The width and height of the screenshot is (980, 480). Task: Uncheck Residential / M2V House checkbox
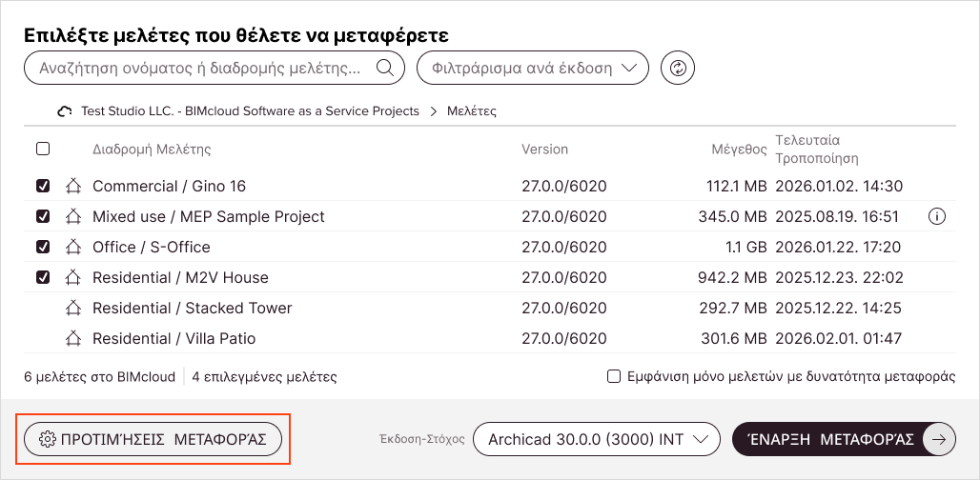pyautogui.click(x=43, y=277)
